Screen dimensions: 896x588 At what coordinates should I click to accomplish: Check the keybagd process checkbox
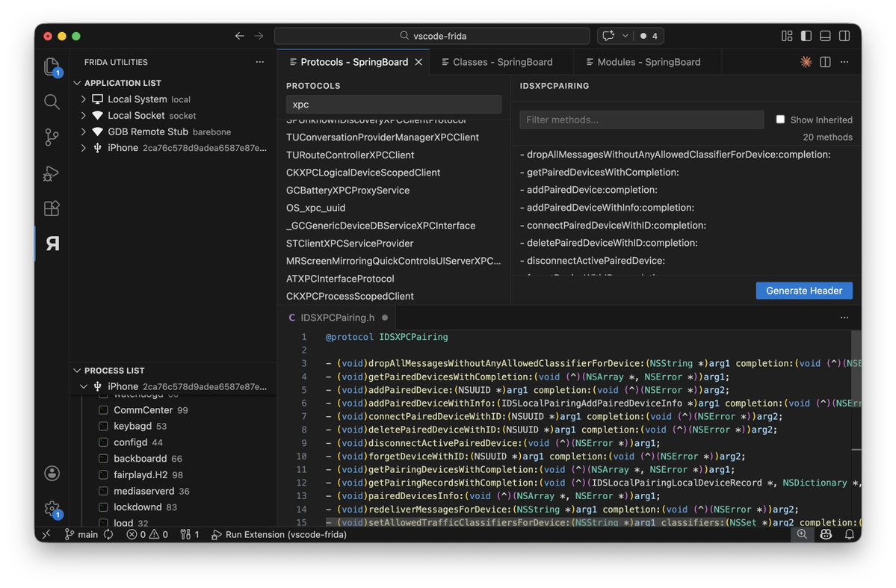click(102, 426)
